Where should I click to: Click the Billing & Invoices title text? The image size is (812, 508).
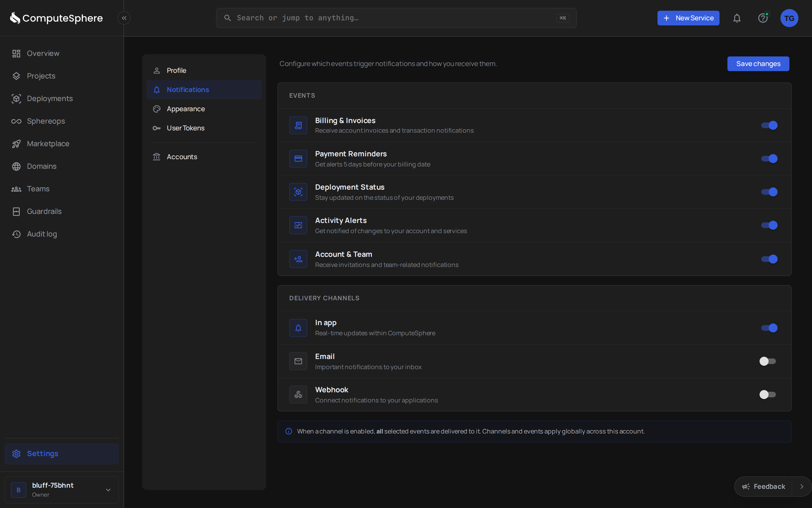pyautogui.click(x=345, y=120)
